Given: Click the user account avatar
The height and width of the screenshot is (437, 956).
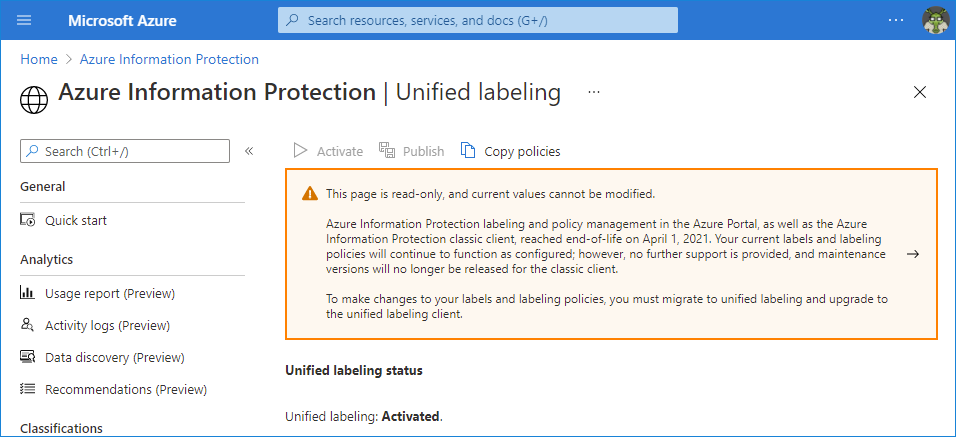Looking at the screenshot, I should 935,21.
